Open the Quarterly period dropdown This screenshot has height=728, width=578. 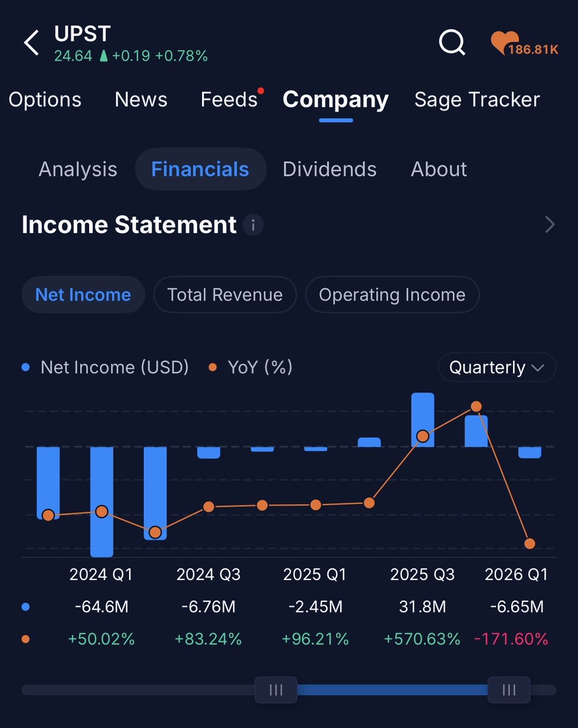[x=497, y=368]
